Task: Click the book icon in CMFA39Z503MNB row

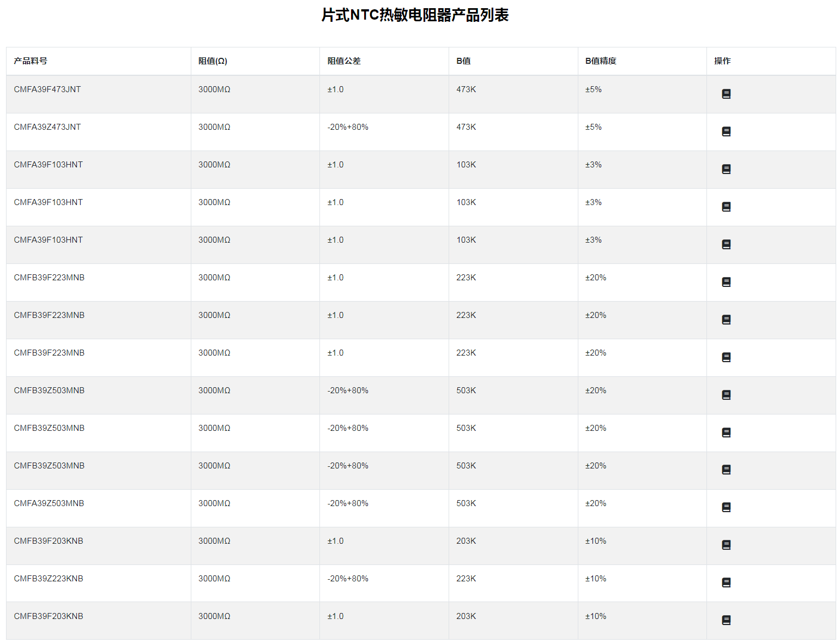Action: (x=726, y=507)
